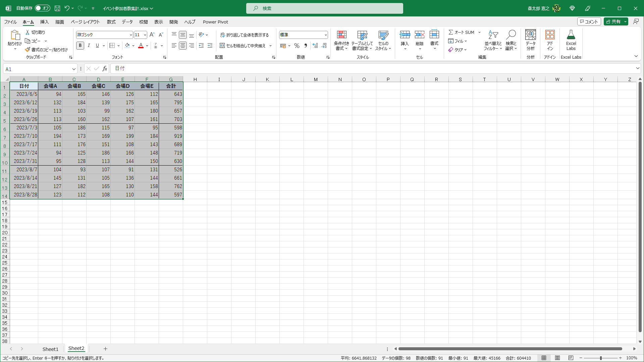
Task: Expand the number format combo box
Action: click(x=325, y=35)
